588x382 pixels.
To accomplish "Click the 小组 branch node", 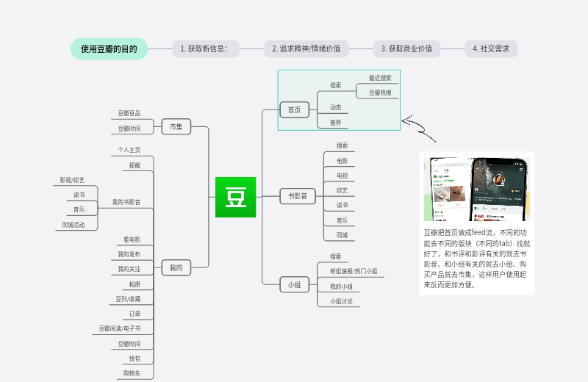I will coord(294,286).
